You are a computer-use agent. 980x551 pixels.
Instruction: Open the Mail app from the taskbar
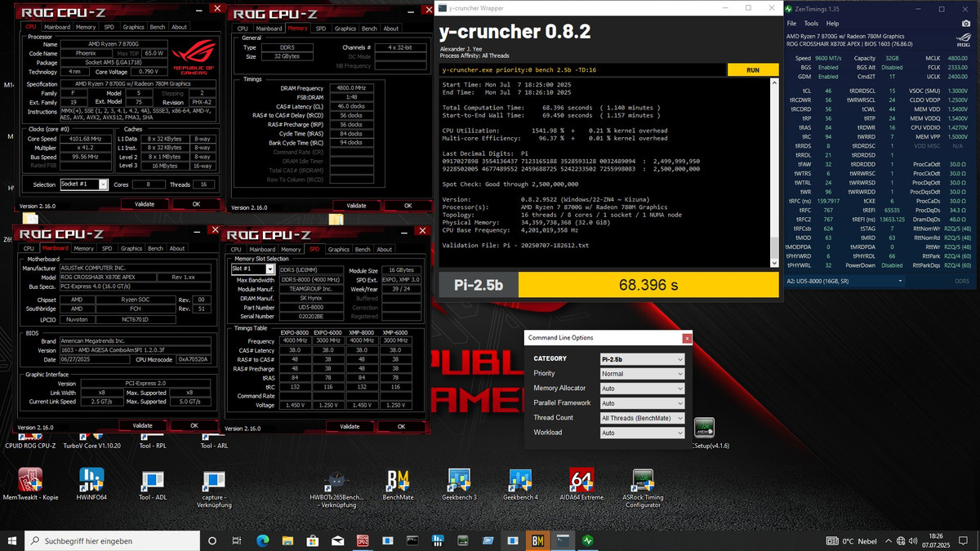(x=337, y=540)
